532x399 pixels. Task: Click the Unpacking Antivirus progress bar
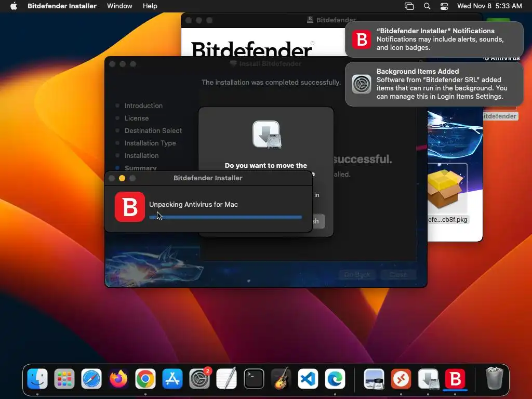point(225,217)
